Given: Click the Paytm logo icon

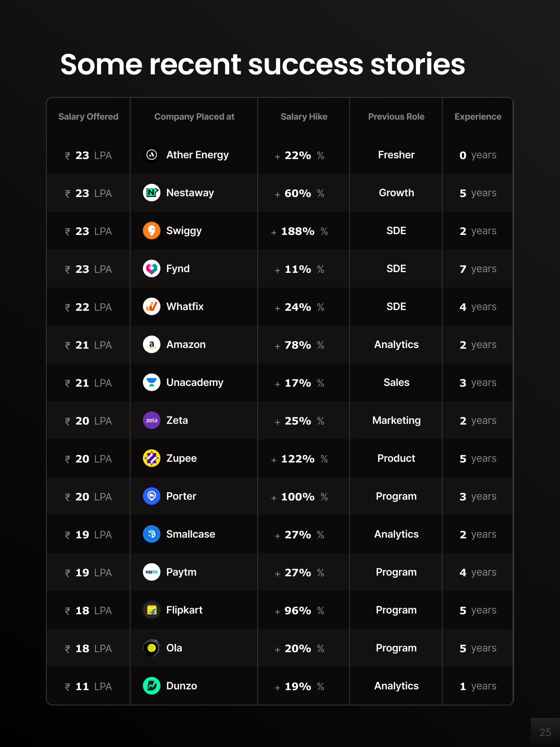Looking at the screenshot, I should click(152, 572).
